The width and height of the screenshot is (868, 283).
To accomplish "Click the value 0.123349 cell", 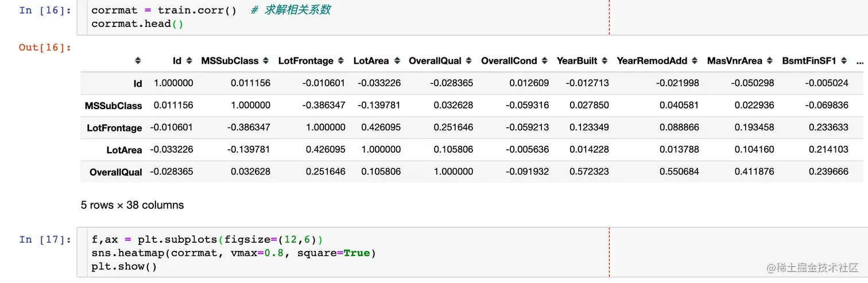I will pos(589,127).
